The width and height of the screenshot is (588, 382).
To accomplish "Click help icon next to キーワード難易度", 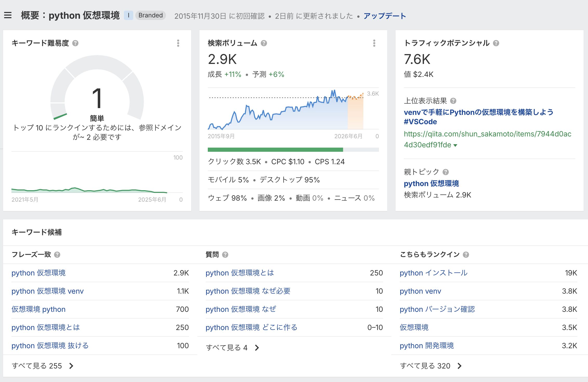I will coord(75,43).
